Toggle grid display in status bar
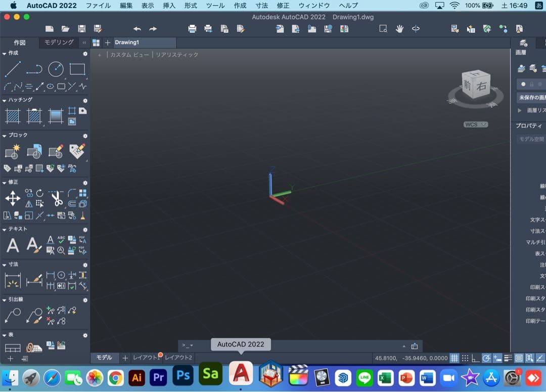 (454, 358)
